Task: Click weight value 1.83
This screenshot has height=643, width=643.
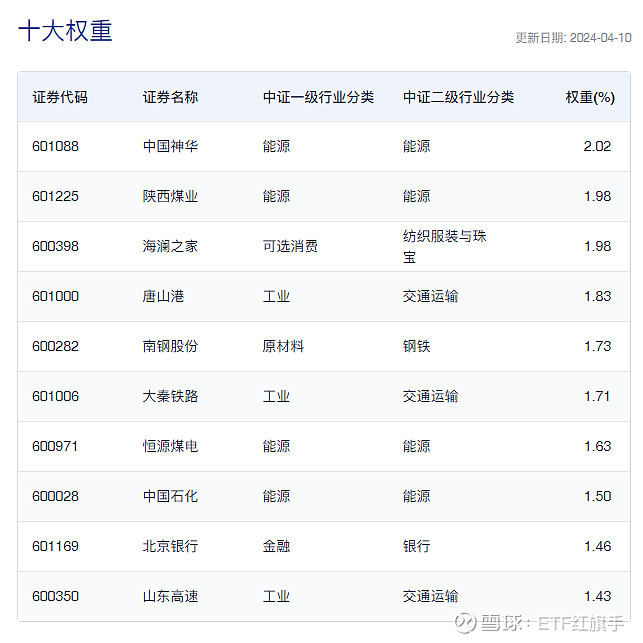Action: coord(597,296)
